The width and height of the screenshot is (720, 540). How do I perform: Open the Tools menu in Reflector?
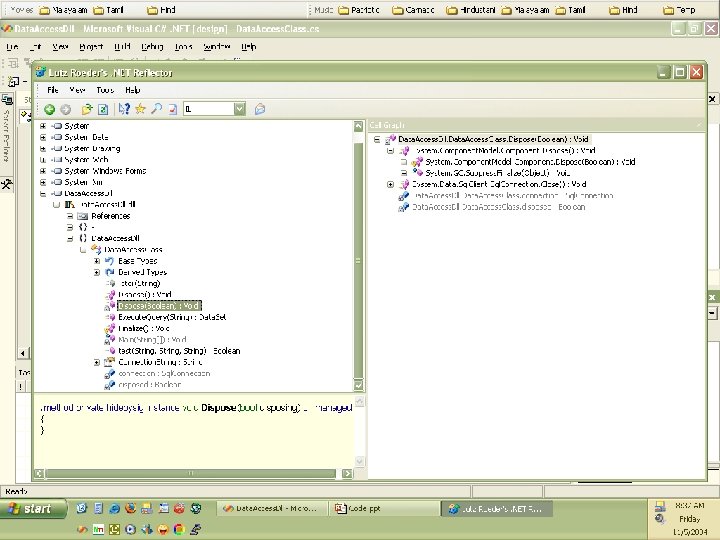[105, 90]
